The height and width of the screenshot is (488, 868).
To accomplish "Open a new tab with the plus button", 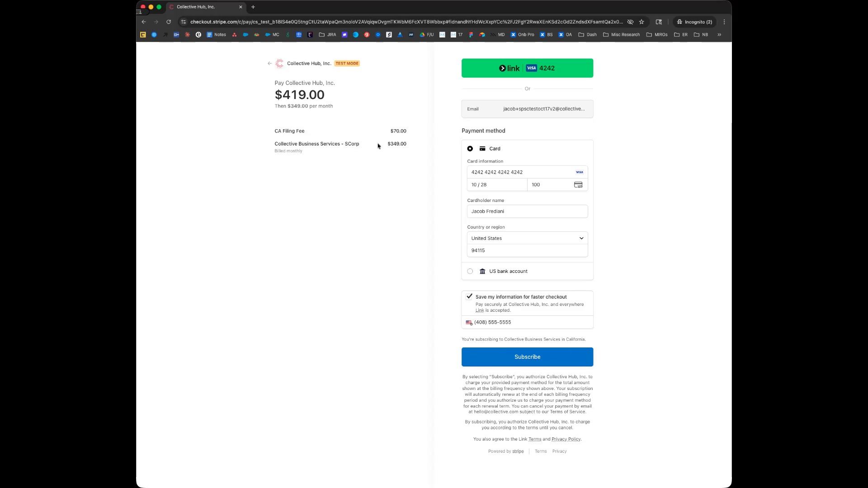I will click(x=253, y=7).
